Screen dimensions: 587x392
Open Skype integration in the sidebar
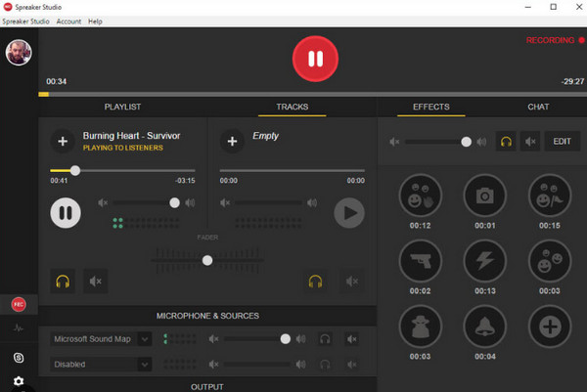19,358
